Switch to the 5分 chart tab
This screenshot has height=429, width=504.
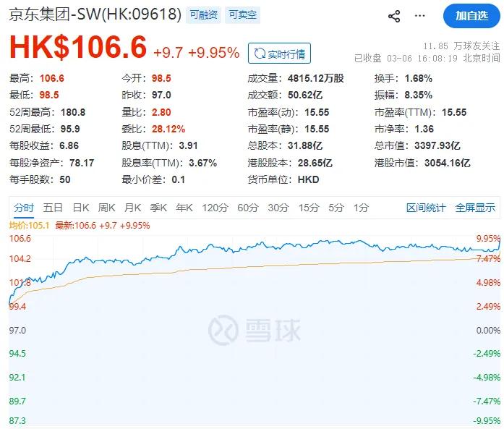[x=336, y=208]
